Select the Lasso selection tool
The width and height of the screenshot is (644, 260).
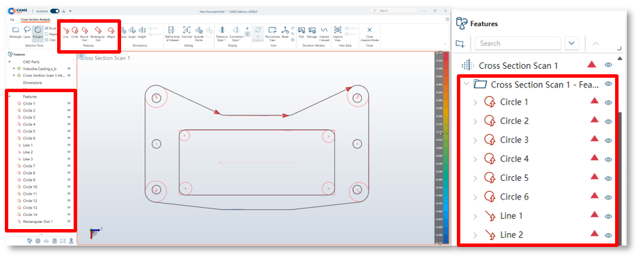click(27, 32)
